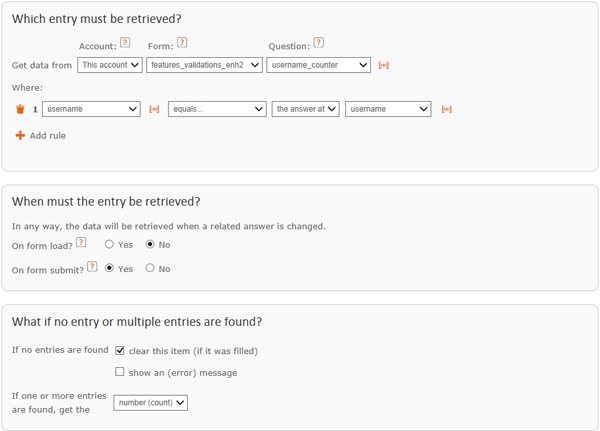The width and height of the screenshot is (600, 431).
Task: Open help icon beside On form load
Action: click(81, 242)
